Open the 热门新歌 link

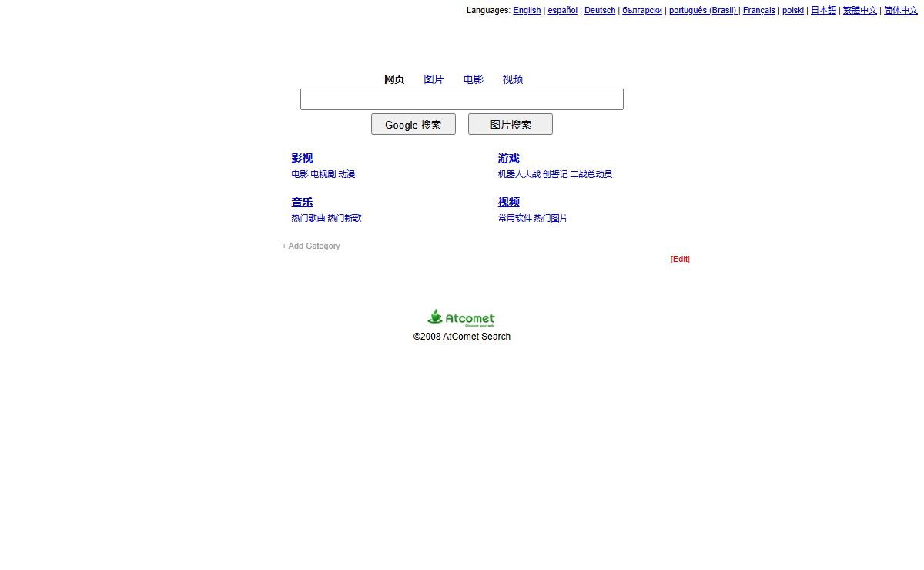click(344, 218)
